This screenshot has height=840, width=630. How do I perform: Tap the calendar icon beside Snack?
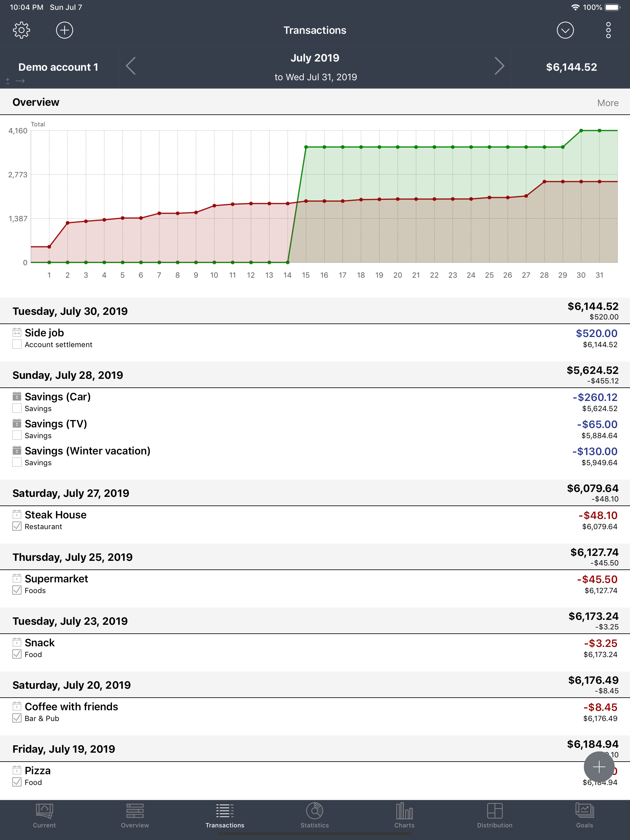[x=17, y=642]
